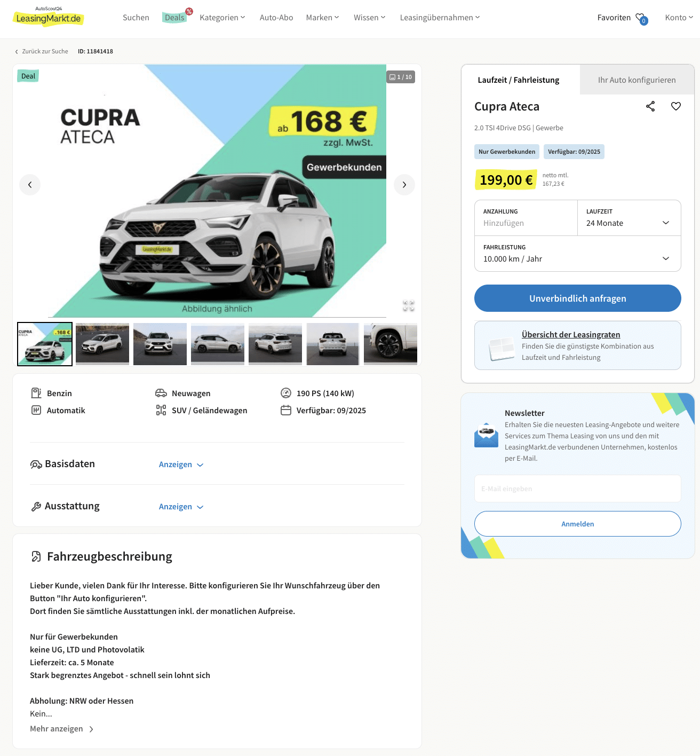Viewport: 700px width, 756px height.
Task: Show previous gallery image arrow
Action: (30, 185)
